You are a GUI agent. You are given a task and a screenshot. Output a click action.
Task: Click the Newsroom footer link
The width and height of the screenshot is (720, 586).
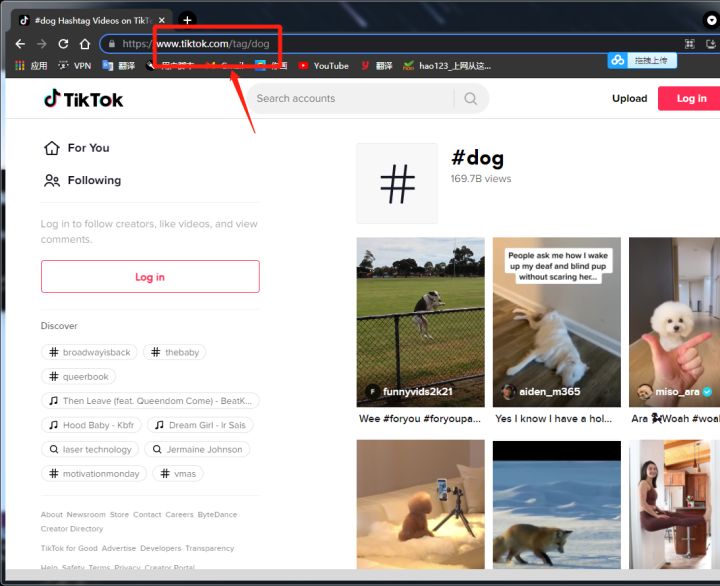[86, 514]
